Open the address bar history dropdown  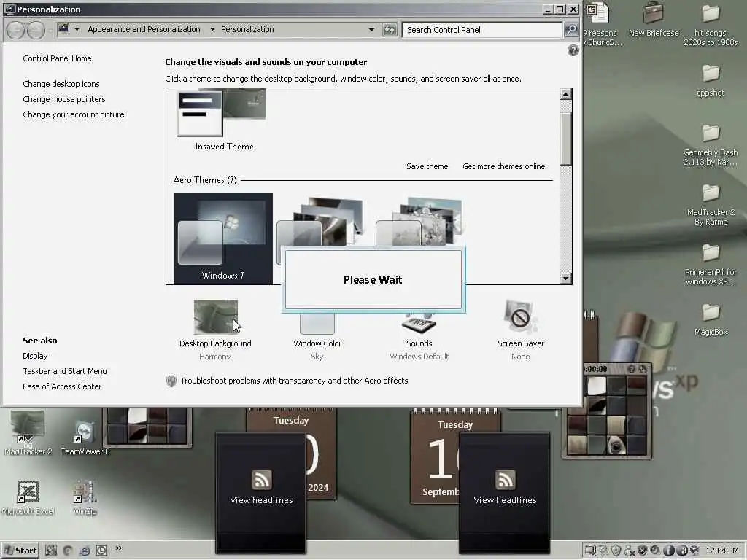click(x=371, y=29)
